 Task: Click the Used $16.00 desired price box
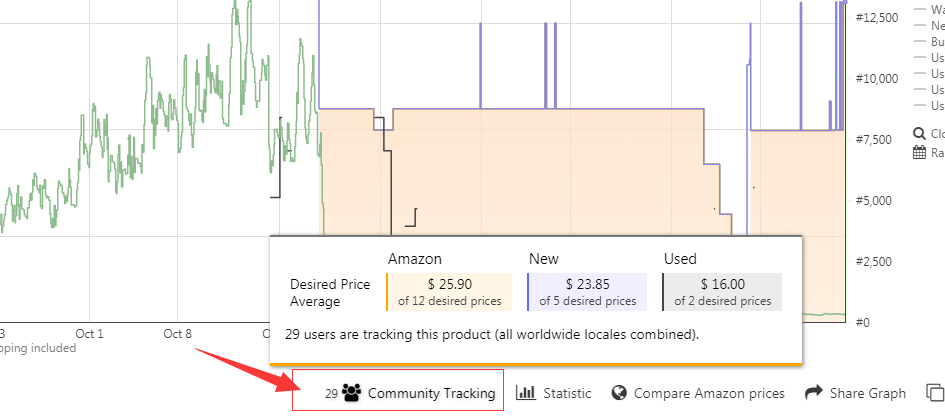pyautogui.click(x=722, y=291)
